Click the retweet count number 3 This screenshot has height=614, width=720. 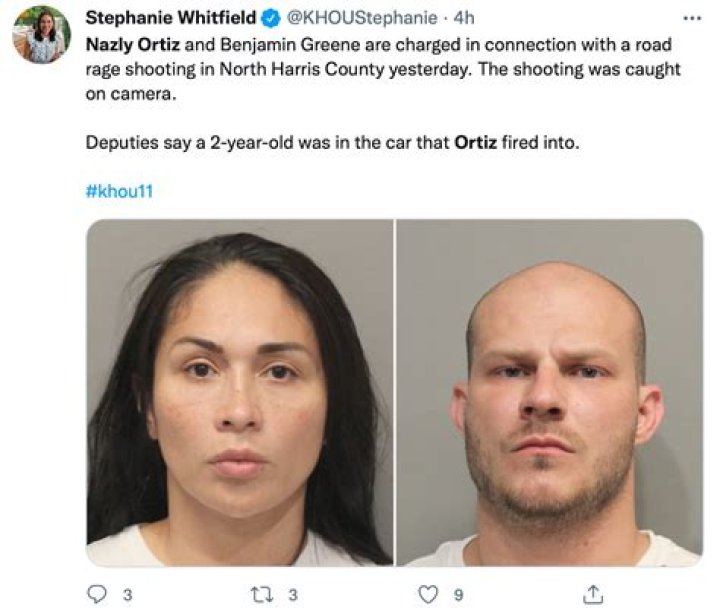pyautogui.click(x=293, y=595)
